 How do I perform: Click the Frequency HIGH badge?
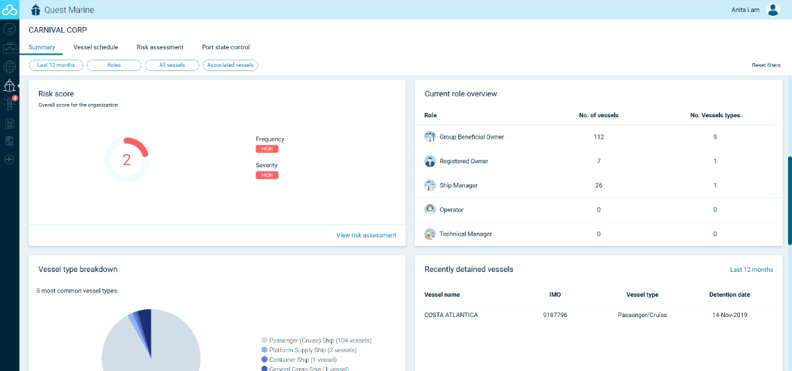pyautogui.click(x=267, y=149)
